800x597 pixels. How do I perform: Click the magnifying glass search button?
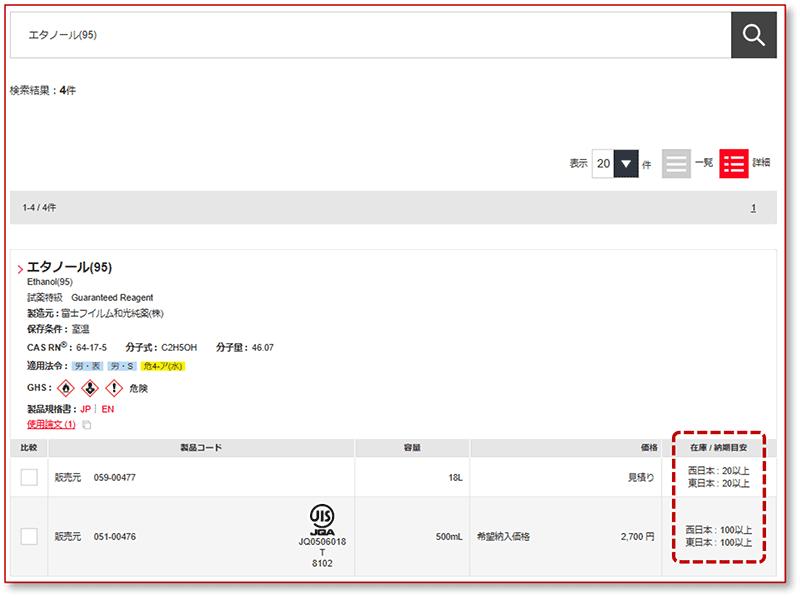point(754,35)
